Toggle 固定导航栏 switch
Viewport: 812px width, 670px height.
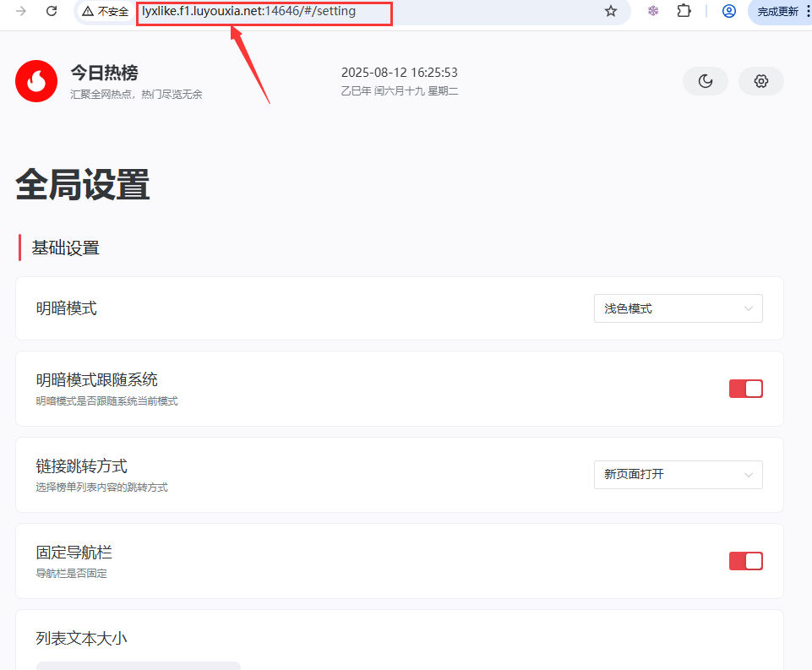click(x=746, y=561)
